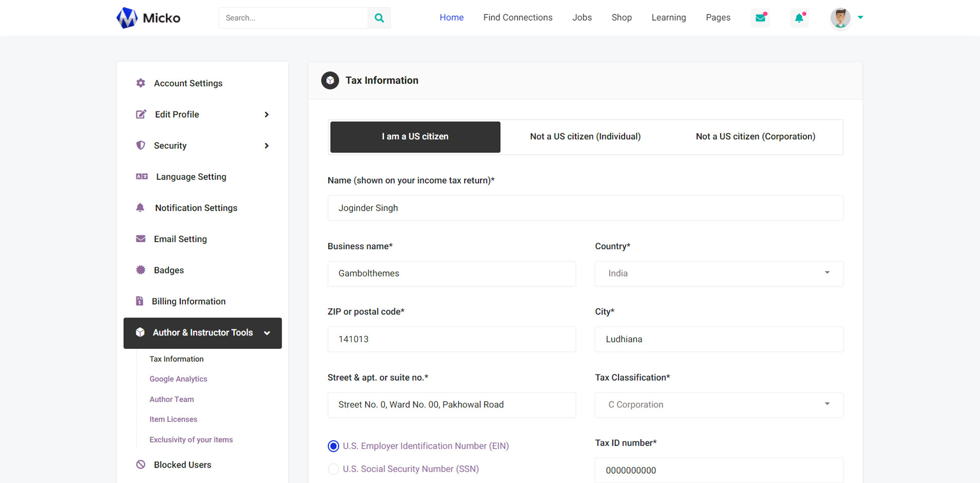Viewport: 980px width, 483px height.
Task: Switch to Not a US citizen (Individual) tab
Action: click(585, 137)
